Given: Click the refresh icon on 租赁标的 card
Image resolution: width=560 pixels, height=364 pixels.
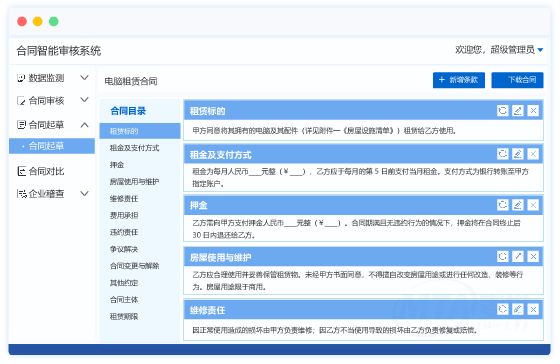Looking at the screenshot, I should click(502, 111).
